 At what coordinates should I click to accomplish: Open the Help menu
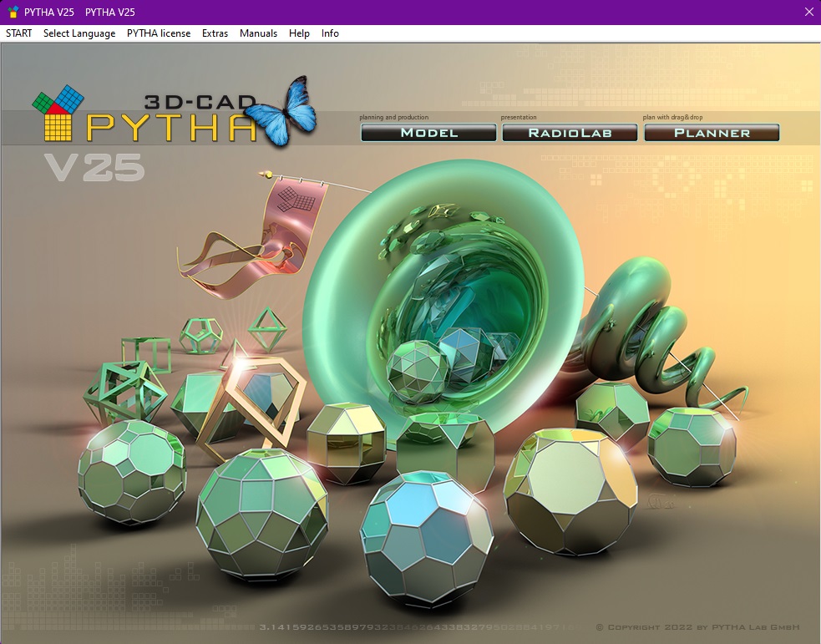click(299, 33)
